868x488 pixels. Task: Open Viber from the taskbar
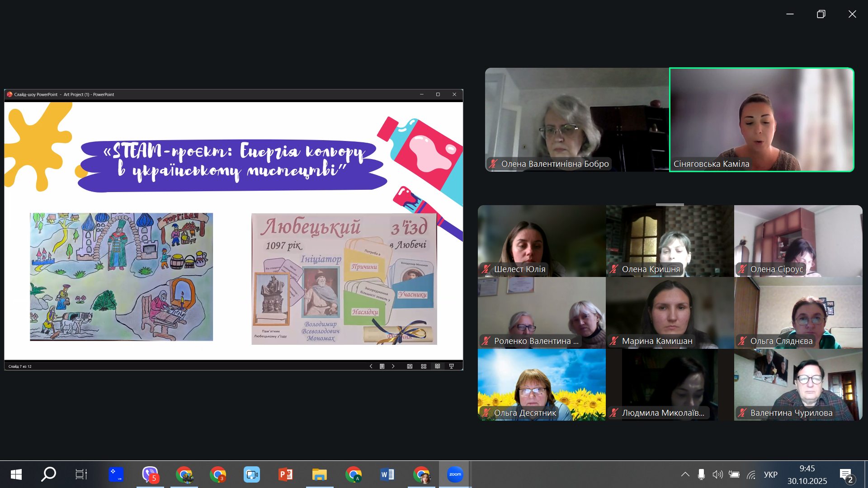[x=150, y=474]
